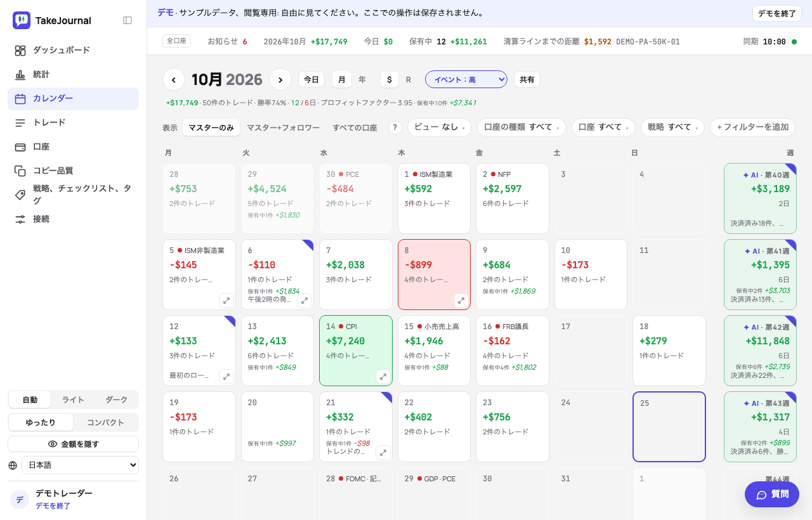Click the 口座 card icon
The height and width of the screenshot is (520, 812).
[x=20, y=146]
